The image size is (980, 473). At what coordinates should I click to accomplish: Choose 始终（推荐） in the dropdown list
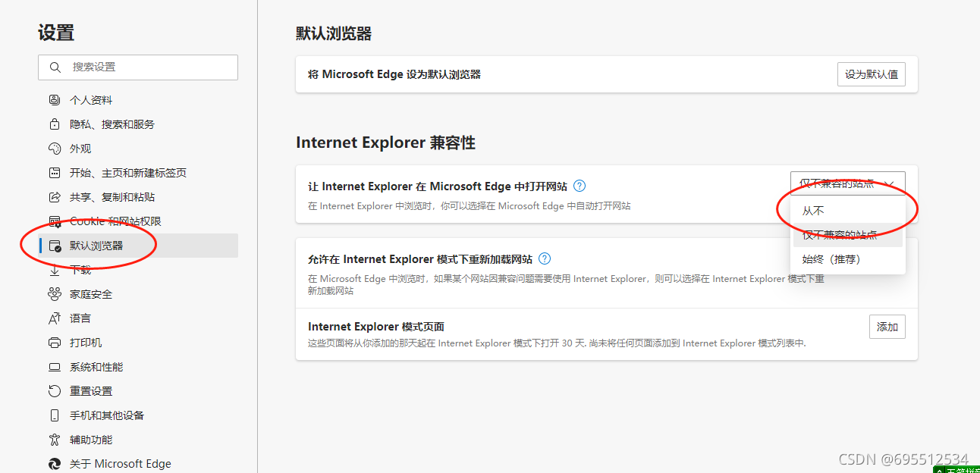[848, 259]
